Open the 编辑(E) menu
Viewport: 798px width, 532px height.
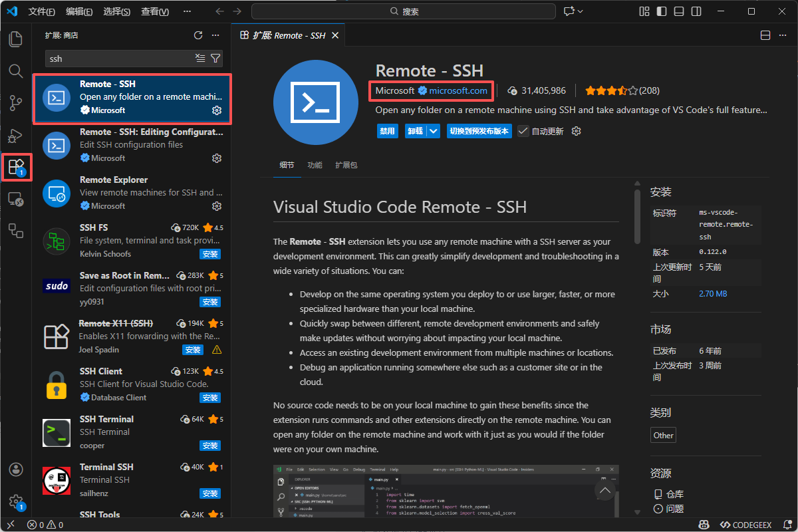(x=79, y=11)
